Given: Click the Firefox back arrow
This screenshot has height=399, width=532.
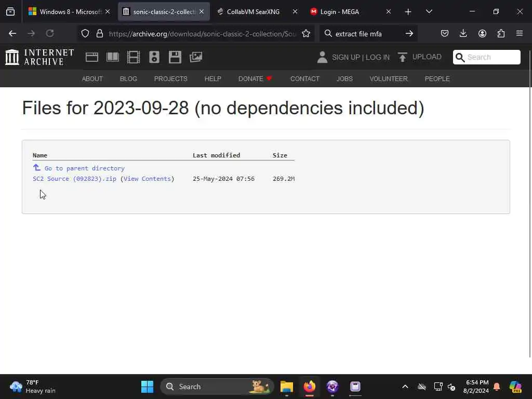Looking at the screenshot, I should (x=12, y=33).
